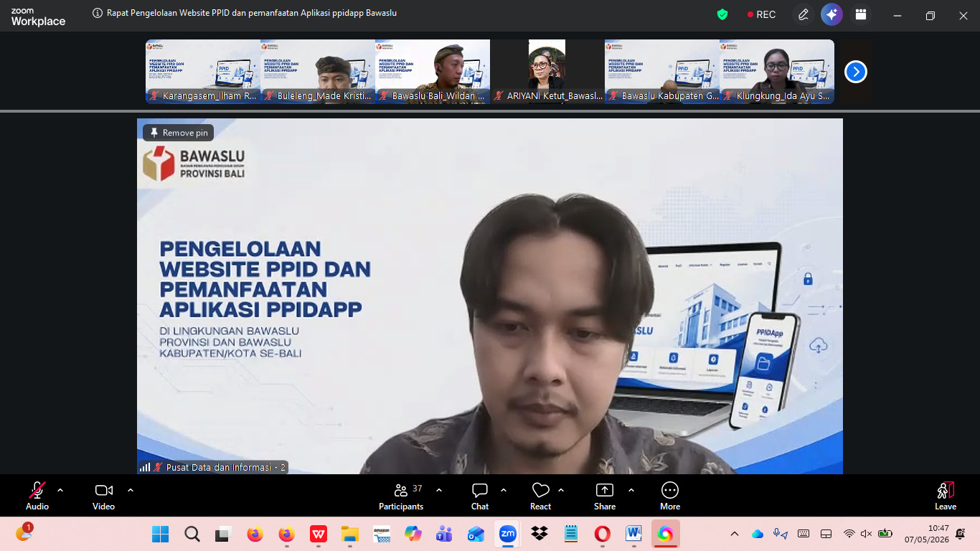Expand the caret next to React
Viewport: 980px width, 551px height.
click(x=561, y=490)
